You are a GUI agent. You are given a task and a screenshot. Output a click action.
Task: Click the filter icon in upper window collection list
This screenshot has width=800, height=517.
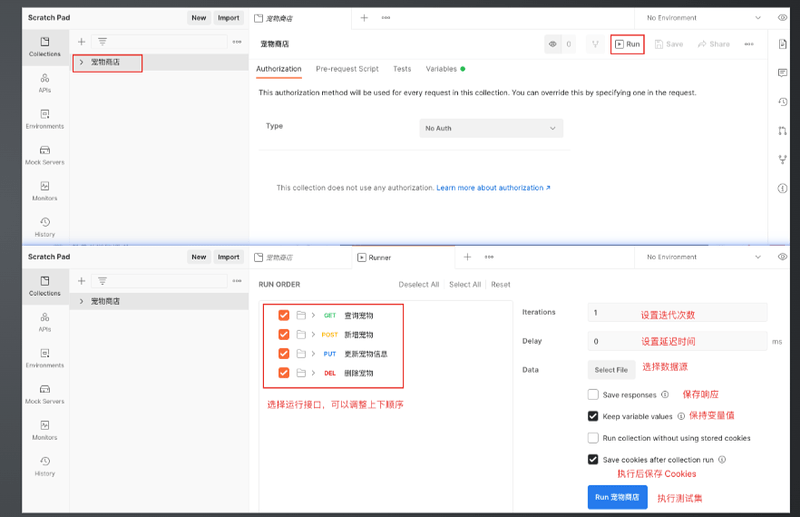pos(102,42)
